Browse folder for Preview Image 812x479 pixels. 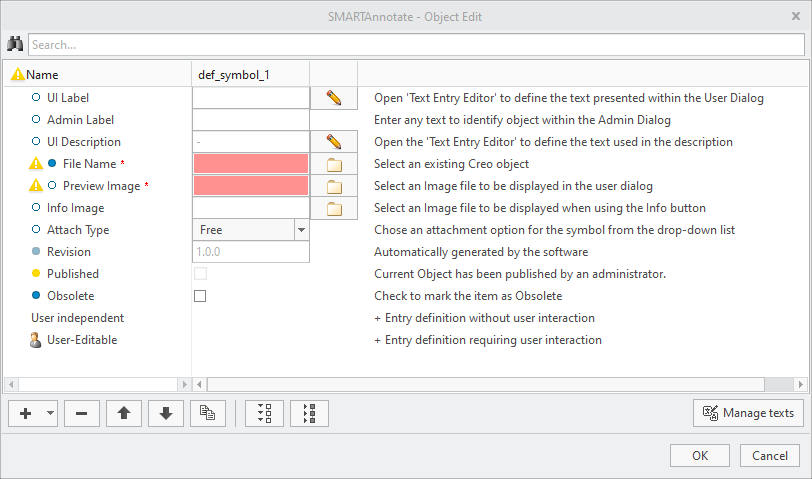pos(334,186)
